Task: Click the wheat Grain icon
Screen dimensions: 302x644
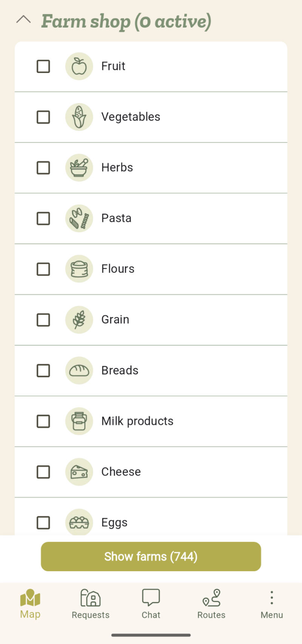Action: [79, 320]
